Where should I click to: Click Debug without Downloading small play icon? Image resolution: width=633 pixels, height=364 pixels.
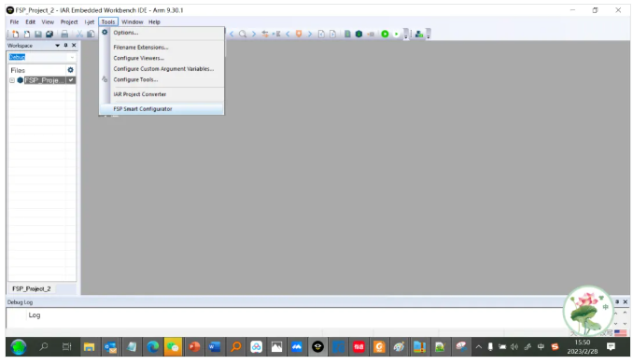[396, 35]
